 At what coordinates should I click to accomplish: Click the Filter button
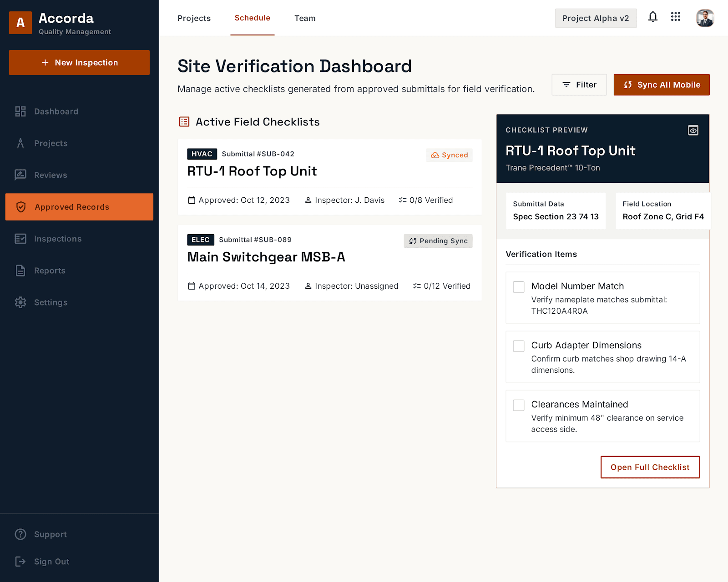579,85
